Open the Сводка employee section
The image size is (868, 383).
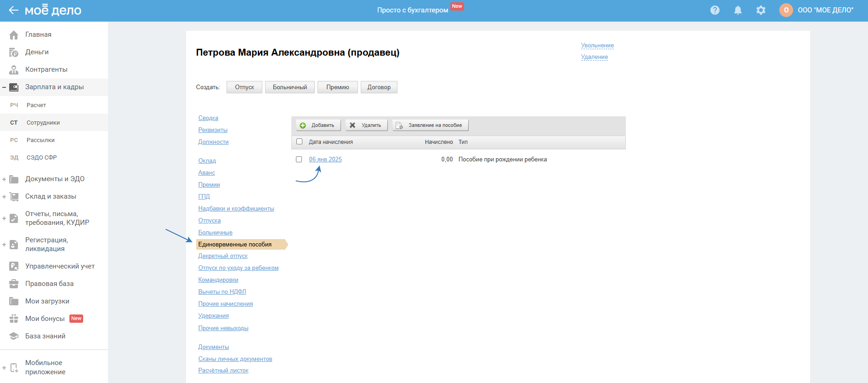(208, 118)
